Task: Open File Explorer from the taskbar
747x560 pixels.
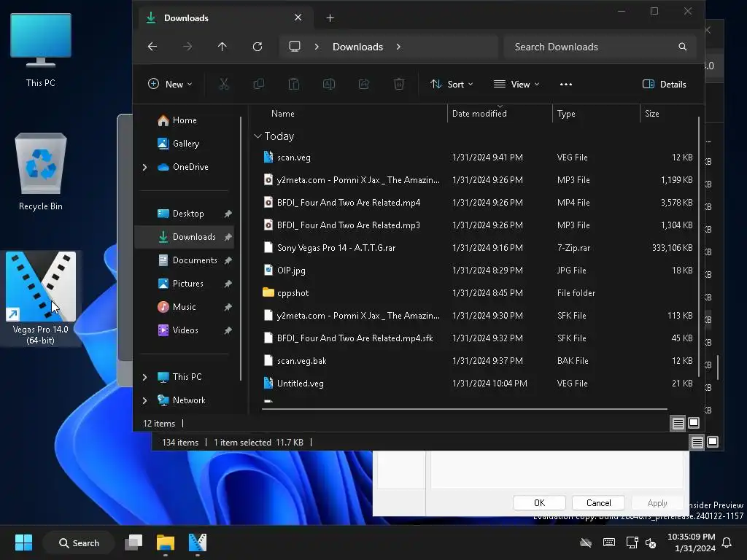Action: click(166, 542)
